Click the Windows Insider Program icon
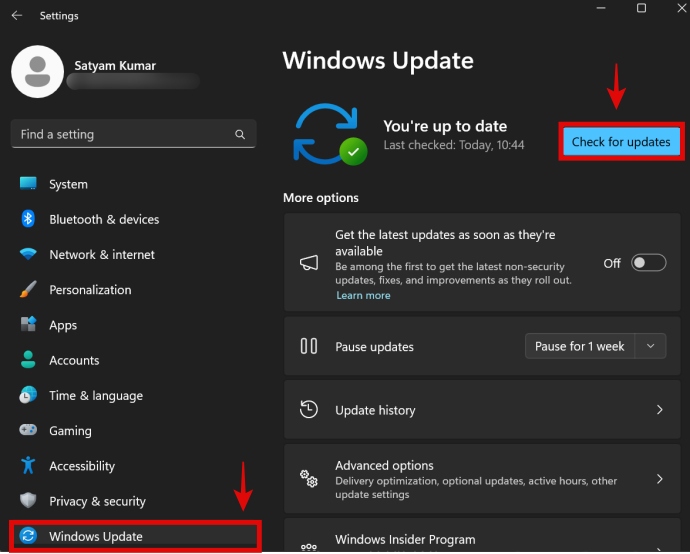The image size is (690, 554). pyautogui.click(x=309, y=547)
